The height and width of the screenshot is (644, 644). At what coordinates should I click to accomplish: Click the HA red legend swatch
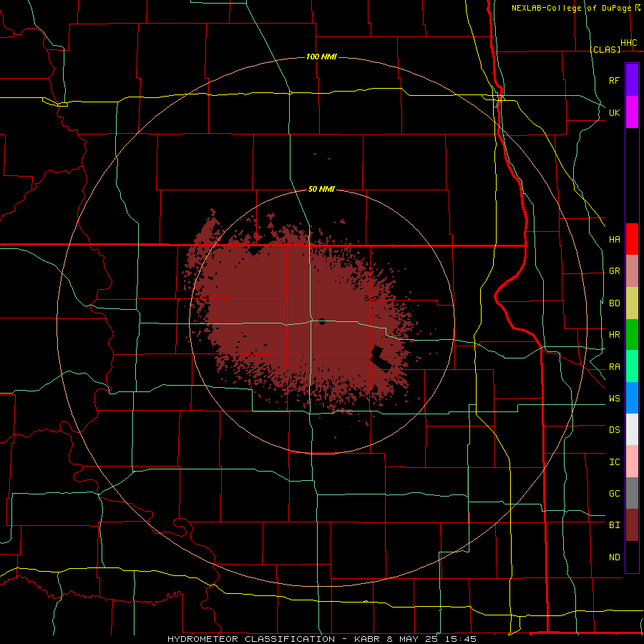pos(632,239)
